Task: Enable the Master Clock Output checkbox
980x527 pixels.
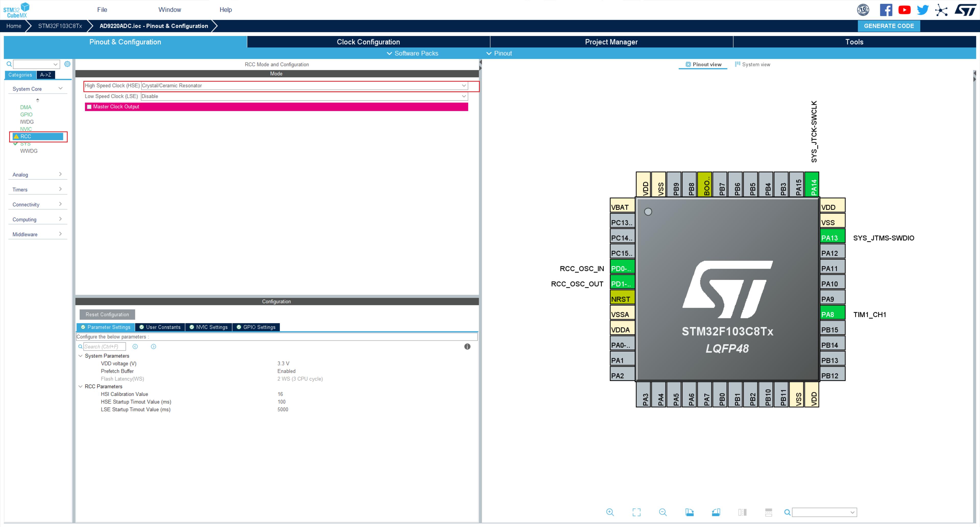Action: click(x=89, y=107)
